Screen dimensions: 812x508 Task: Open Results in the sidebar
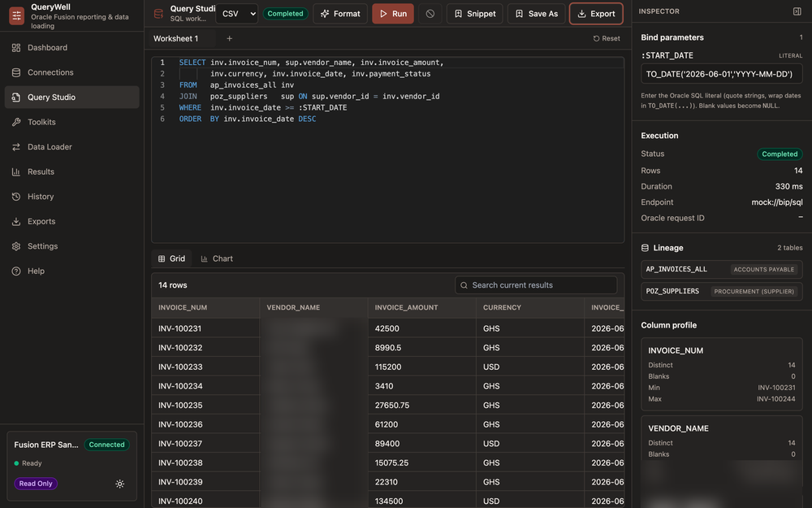point(72,172)
